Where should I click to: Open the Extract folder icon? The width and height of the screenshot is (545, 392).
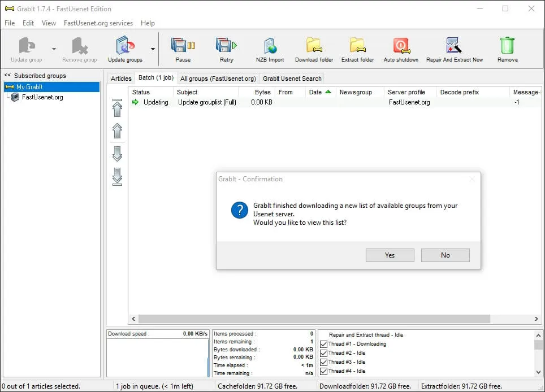pos(358,46)
